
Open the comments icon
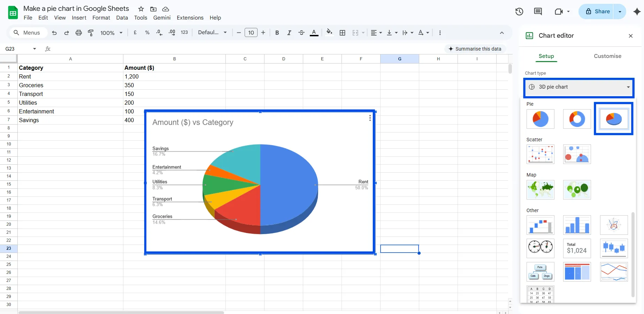click(x=538, y=12)
